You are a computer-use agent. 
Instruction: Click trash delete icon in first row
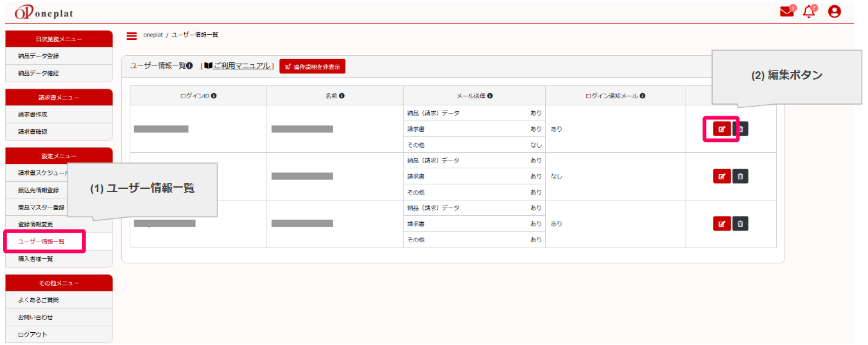click(x=740, y=129)
